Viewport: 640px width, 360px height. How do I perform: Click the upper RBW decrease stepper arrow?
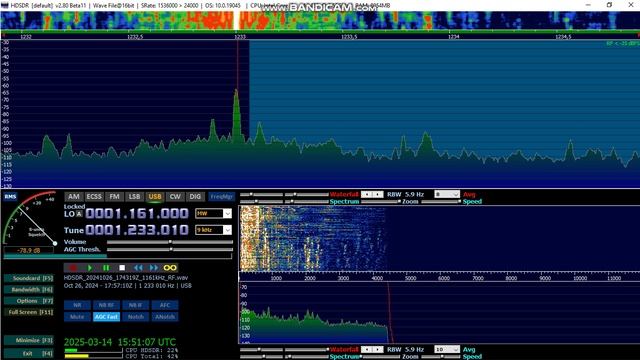367,194
